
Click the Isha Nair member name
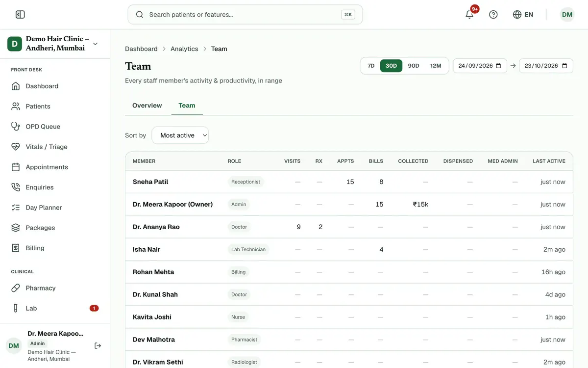(x=147, y=249)
